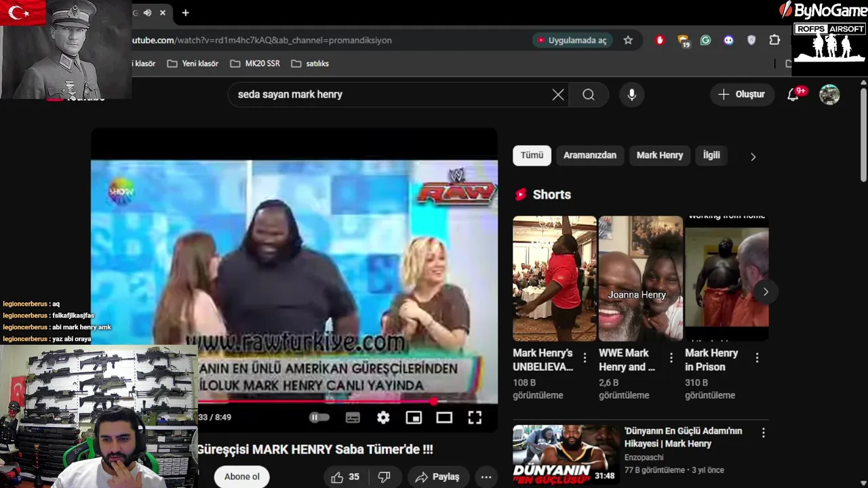The width and height of the screenshot is (868, 488).
Task: Click the like count 35
Action: point(354,477)
